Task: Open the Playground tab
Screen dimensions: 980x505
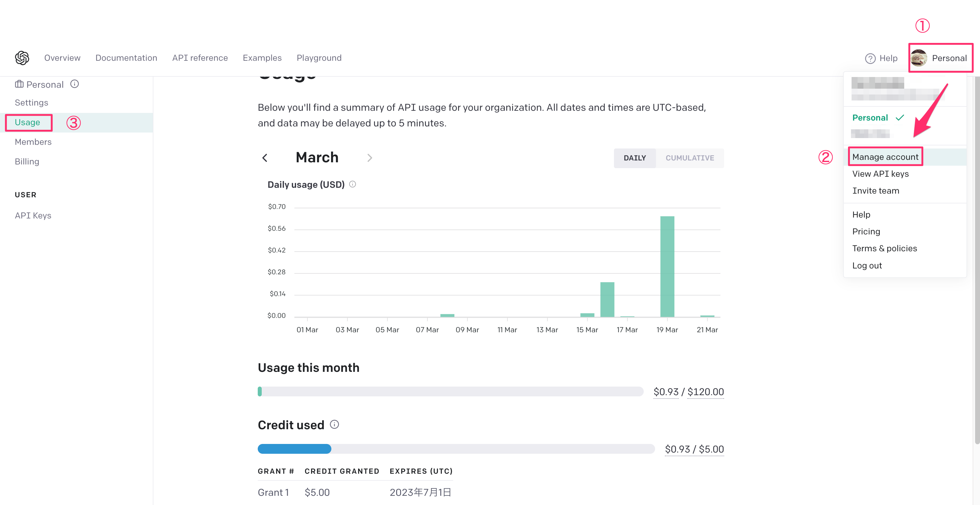Action: pos(319,58)
